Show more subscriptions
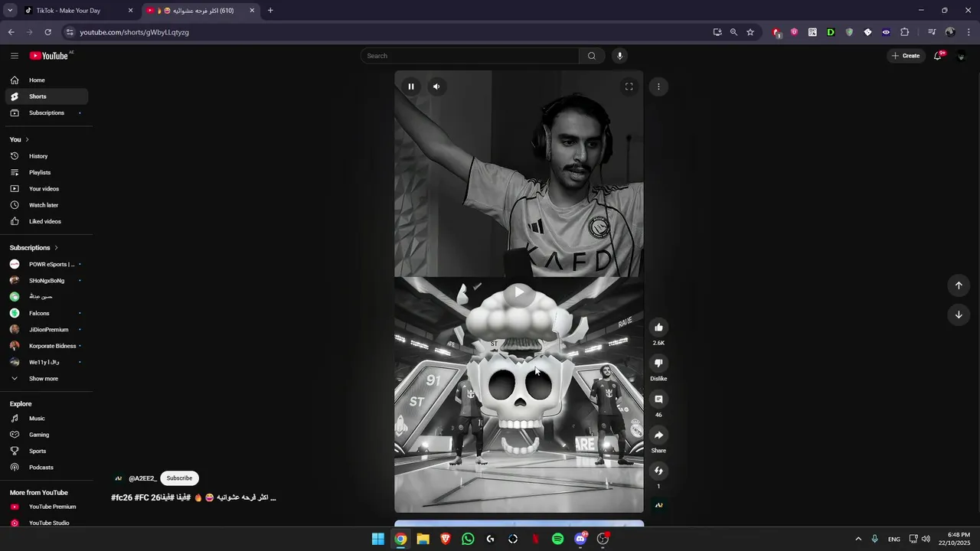980x551 pixels. point(47,379)
